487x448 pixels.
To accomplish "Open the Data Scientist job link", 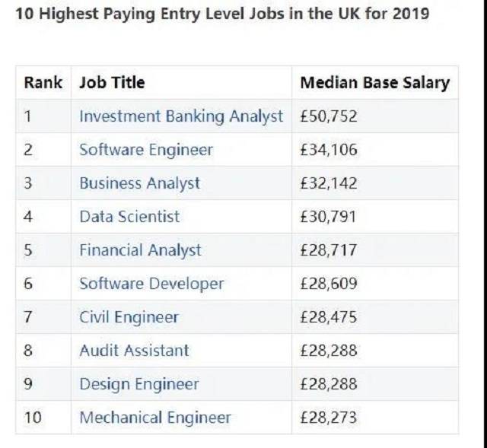I will 129,217.
